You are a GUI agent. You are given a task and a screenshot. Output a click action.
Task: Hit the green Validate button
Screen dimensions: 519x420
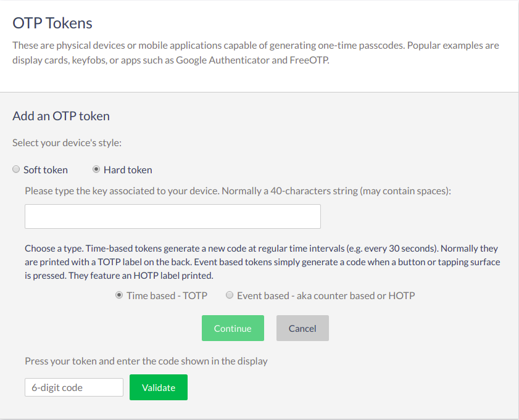click(159, 387)
